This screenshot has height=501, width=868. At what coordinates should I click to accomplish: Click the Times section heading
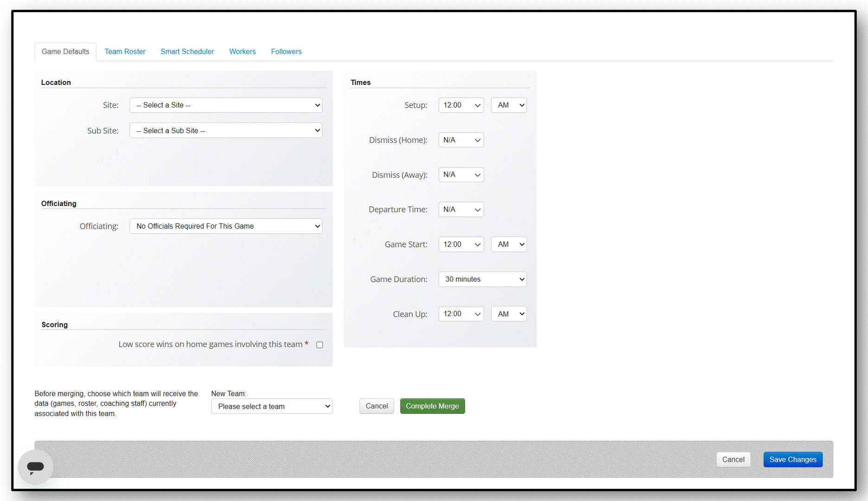(360, 83)
